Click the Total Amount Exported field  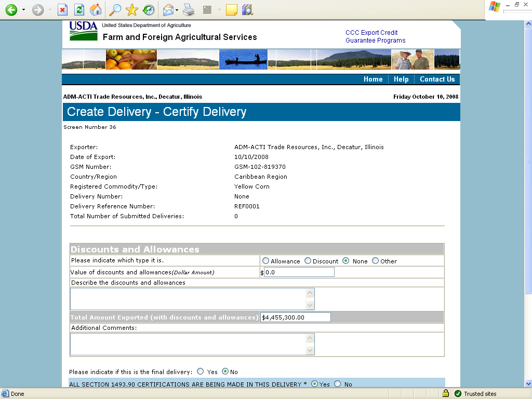[295, 317]
